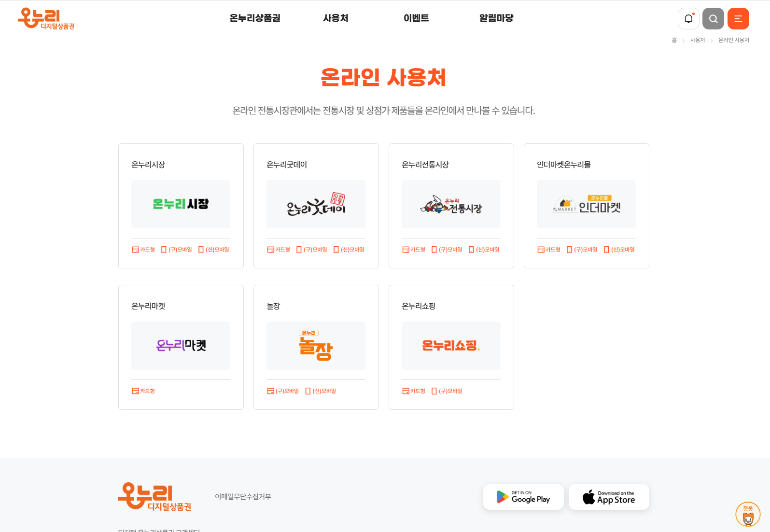
Task: Open the 사용처 menu
Action: coord(336,18)
